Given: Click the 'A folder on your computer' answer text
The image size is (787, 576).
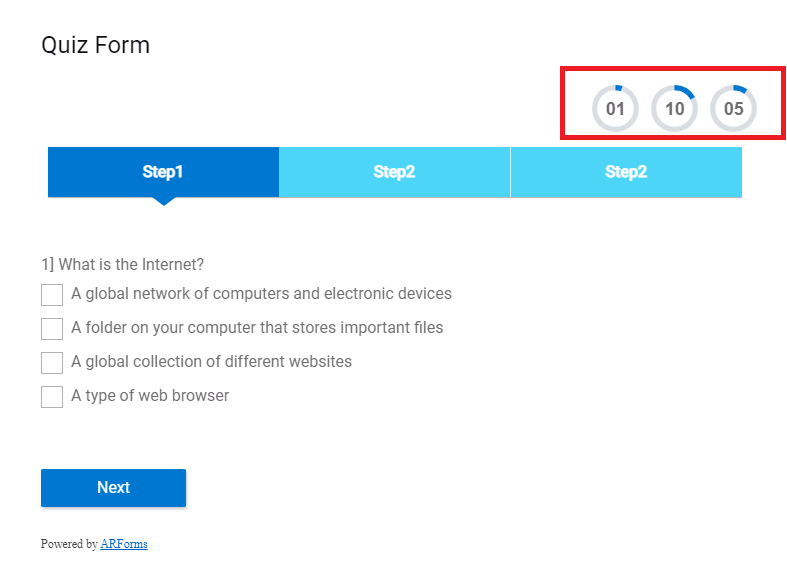Looking at the screenshot, I should [x=257, y=328].
